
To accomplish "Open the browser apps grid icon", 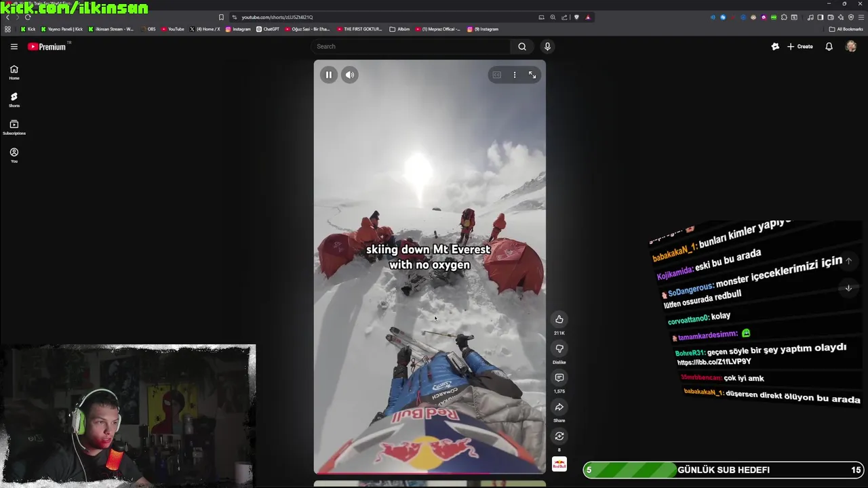I will coord(7,29).
